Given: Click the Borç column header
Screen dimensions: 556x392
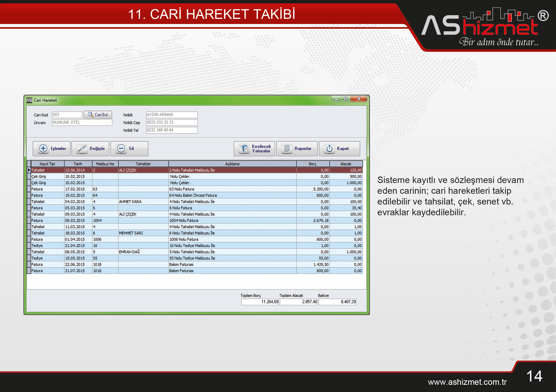Looking at the screenshot, I should coord(313,164).
